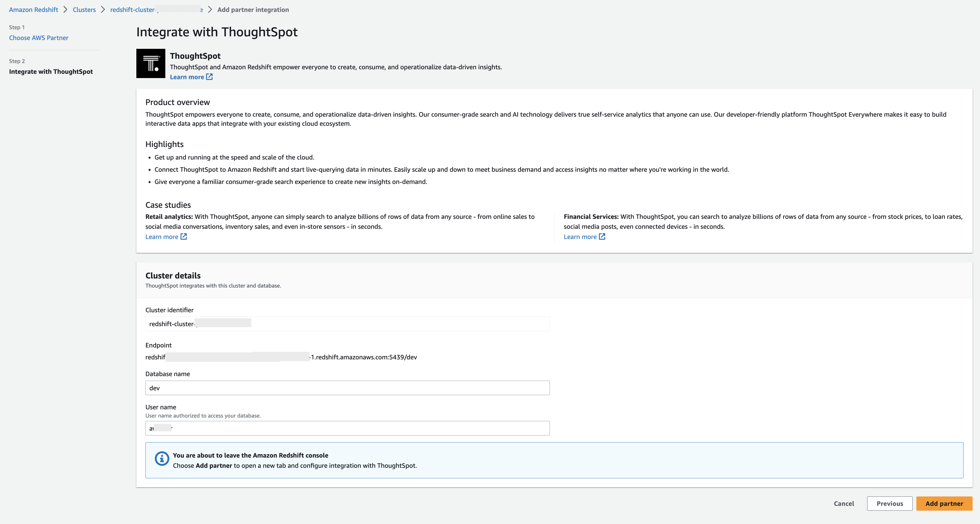Return to Choose AWS Partner step
Screen dimensions: 980x524
coord(39,38)
